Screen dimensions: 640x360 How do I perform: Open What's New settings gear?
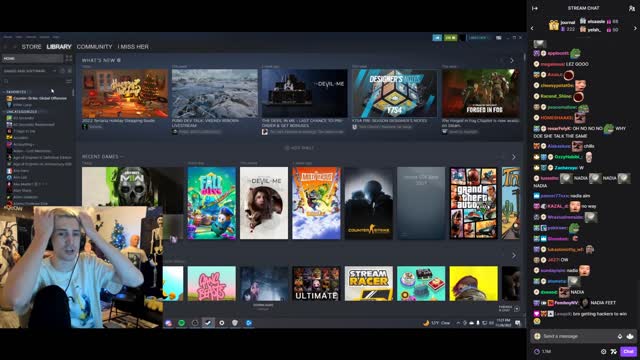coord(119,60)
